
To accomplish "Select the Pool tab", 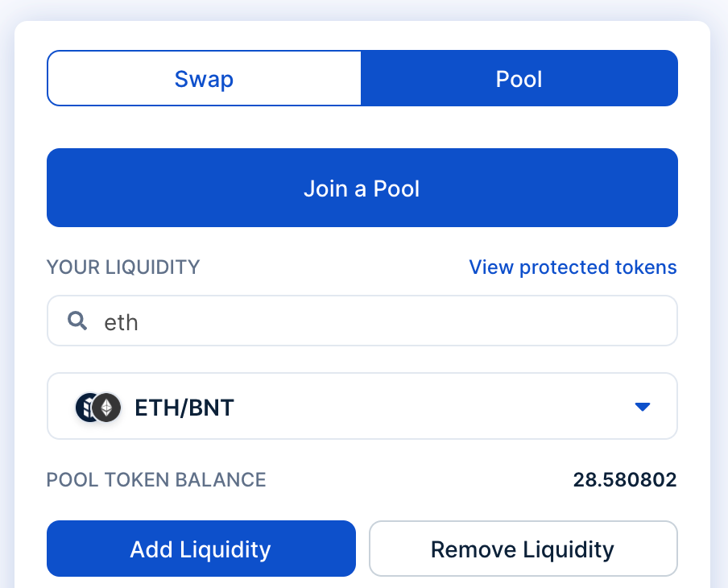I will 519,78.
